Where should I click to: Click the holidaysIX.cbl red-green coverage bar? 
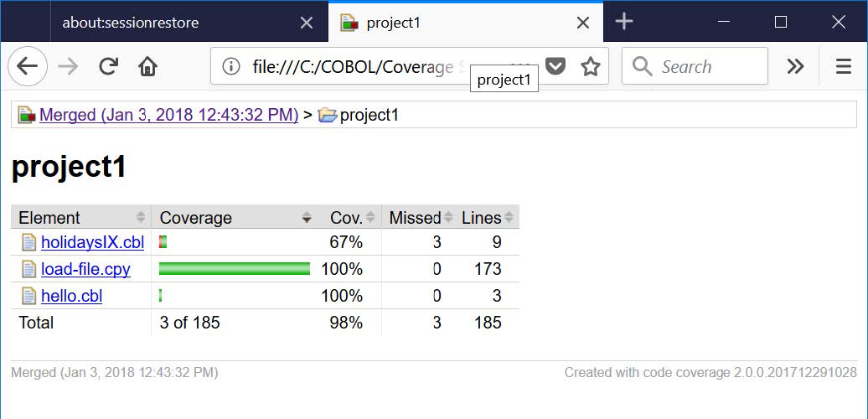click(x=163, y=242)
